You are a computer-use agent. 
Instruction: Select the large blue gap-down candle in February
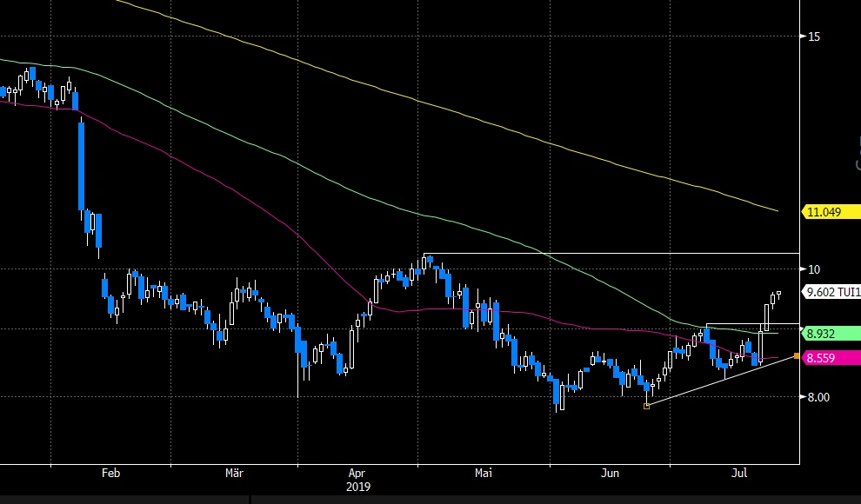pyautogui.click(x=82, y=165)
